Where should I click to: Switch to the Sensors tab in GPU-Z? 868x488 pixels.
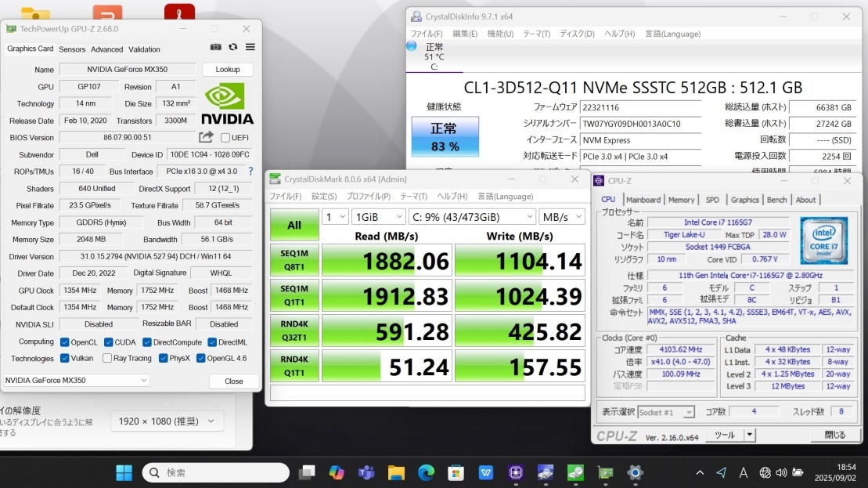pos(72,49)
